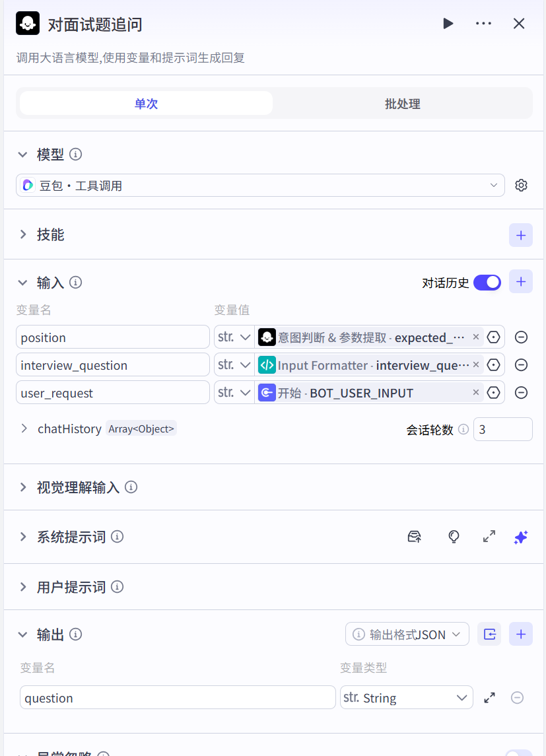The image size is (546, 756).
Task: Click the AI sparkle optimize prompt icon
Action: [x=520, y=537]
